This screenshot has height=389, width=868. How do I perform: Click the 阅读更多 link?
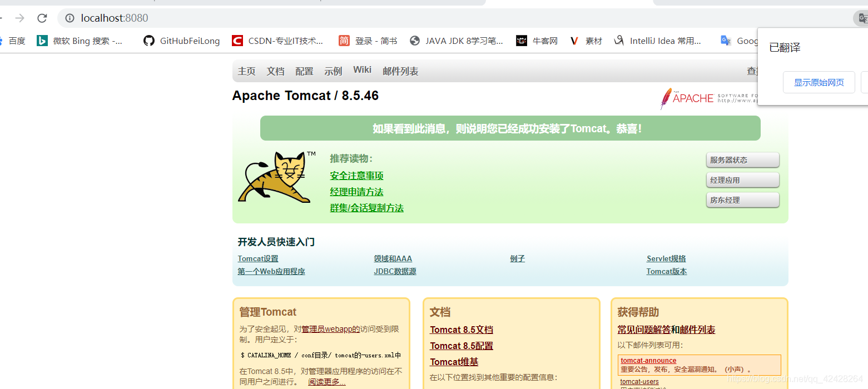(x=327, y=382)
